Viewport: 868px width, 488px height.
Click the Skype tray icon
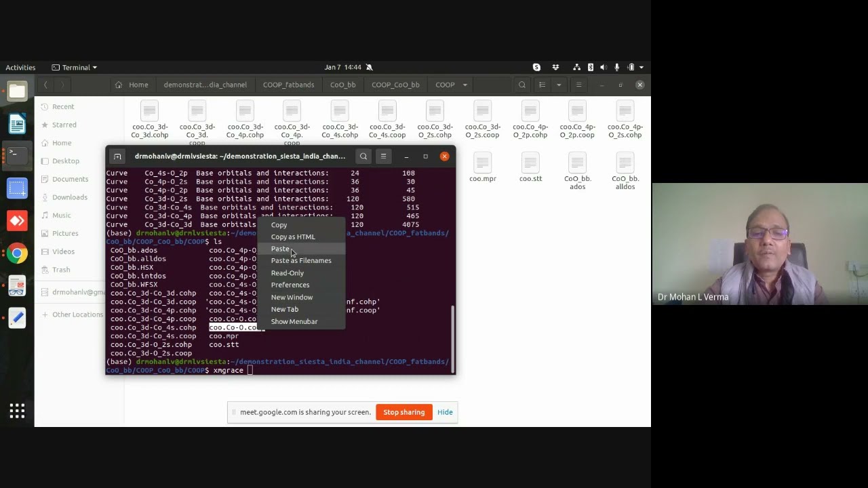[536, 67]
